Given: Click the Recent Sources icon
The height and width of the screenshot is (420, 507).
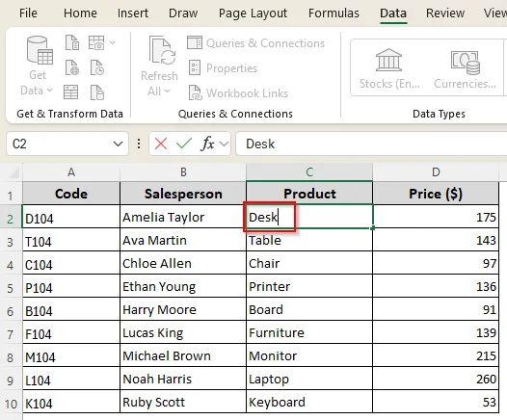Looking at the screenshot, I should (x=96, y=67).
